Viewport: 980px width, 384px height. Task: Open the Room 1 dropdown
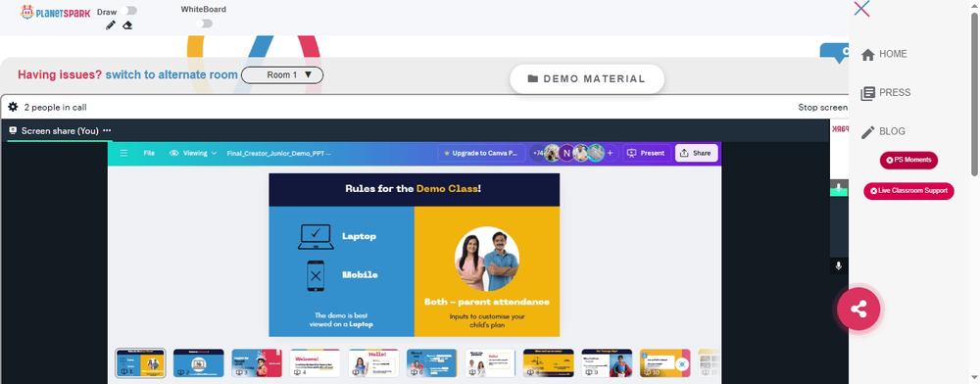[x=282, y=74]
